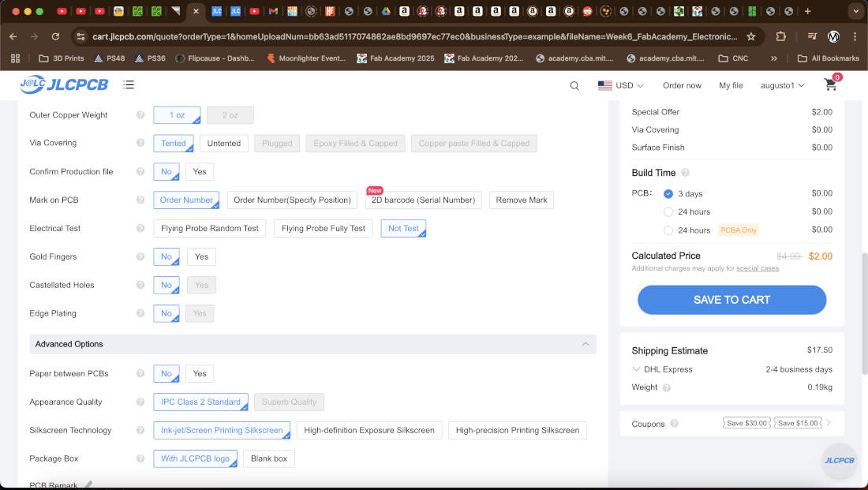The image size is (868, 490).
Task: Click help icon next to Castellated Holes
Action: [140, 285]
